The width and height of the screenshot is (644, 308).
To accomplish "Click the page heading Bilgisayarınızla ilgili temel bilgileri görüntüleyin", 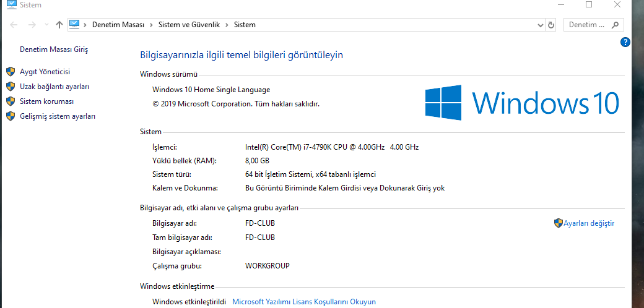I will [x=241, y=55].
